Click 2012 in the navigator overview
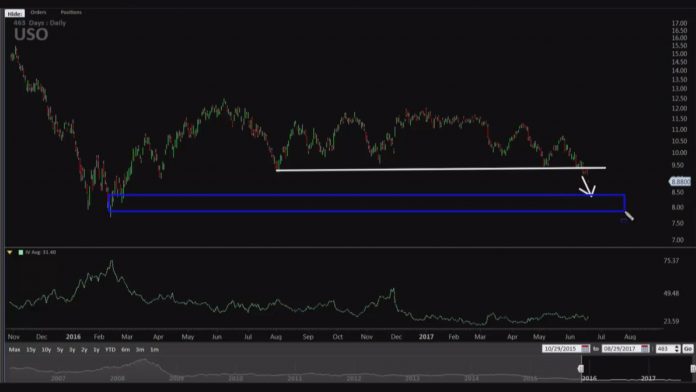Image resolution: width=696 pixels, height=392 pixels. [x=354, y=378]
